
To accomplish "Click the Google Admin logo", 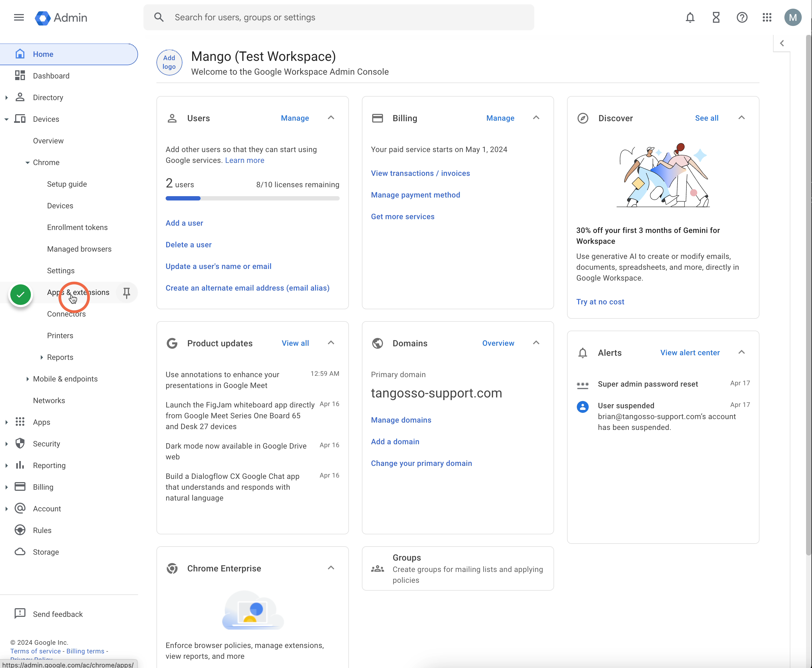I will [61, 18].
